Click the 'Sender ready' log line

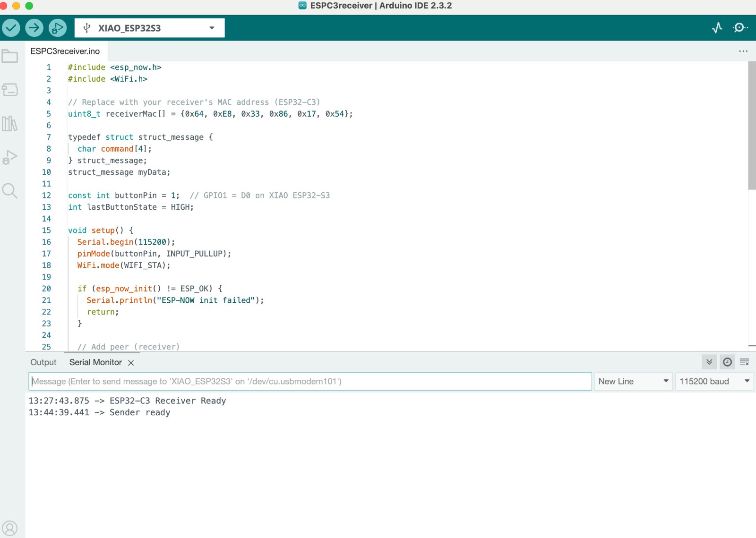point(99,412)
